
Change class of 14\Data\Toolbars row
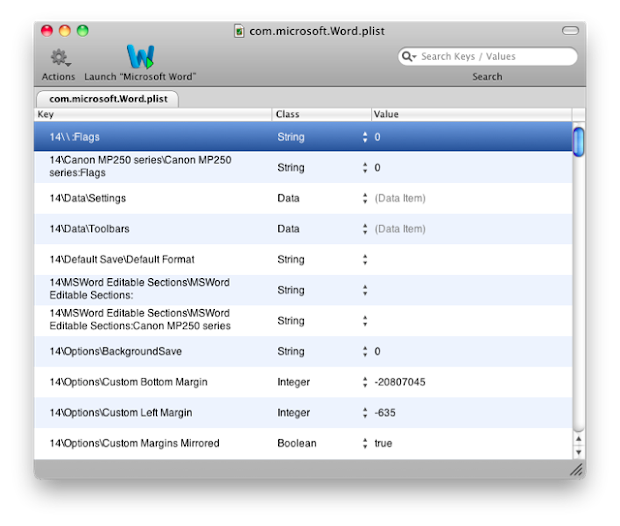[x=365, y=229]
